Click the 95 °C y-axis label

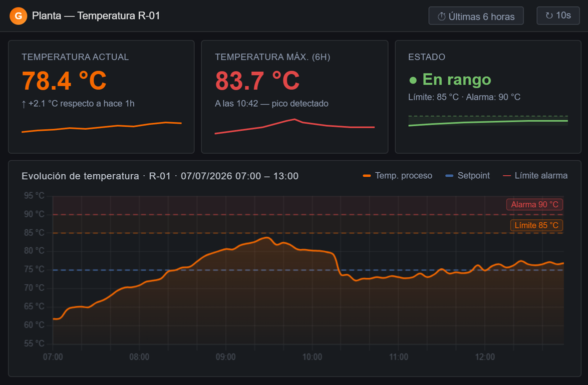pyautogui.click(x=34, y=195)
